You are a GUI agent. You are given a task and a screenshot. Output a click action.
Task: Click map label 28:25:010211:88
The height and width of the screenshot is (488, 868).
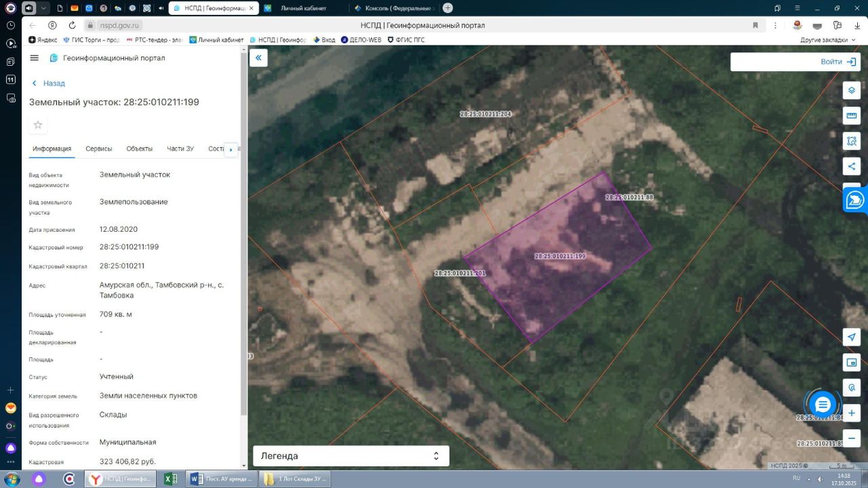(629, 197)
